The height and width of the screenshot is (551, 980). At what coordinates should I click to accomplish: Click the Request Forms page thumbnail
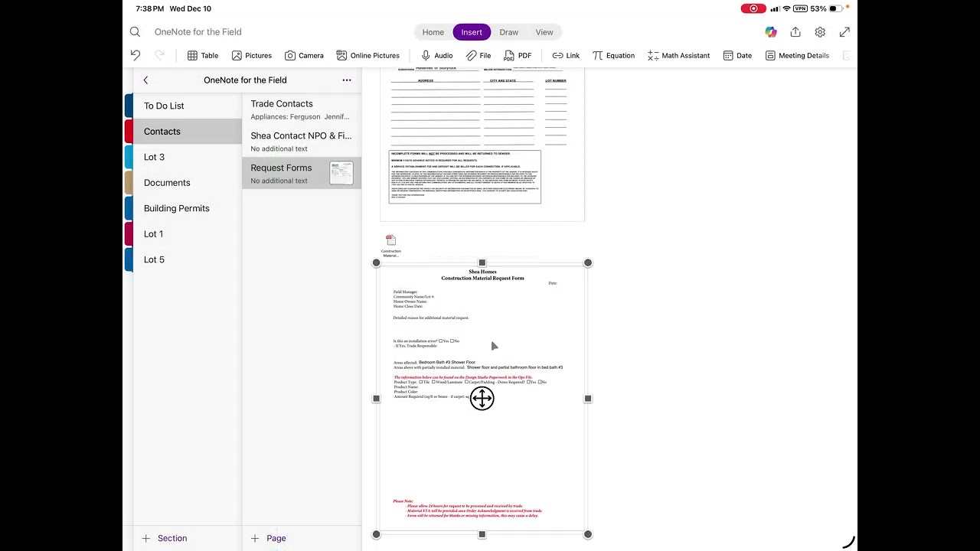pyautogui.click(x=341, y=174)
